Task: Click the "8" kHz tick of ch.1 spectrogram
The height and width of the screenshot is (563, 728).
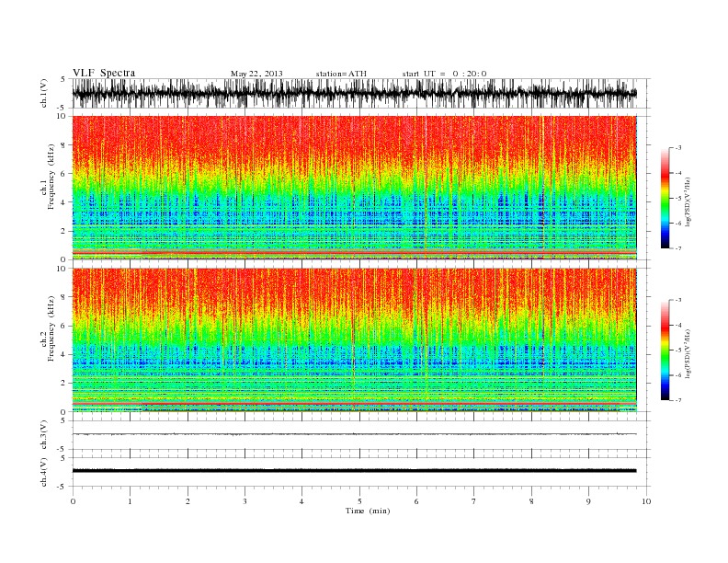Action: click(63, 145)
